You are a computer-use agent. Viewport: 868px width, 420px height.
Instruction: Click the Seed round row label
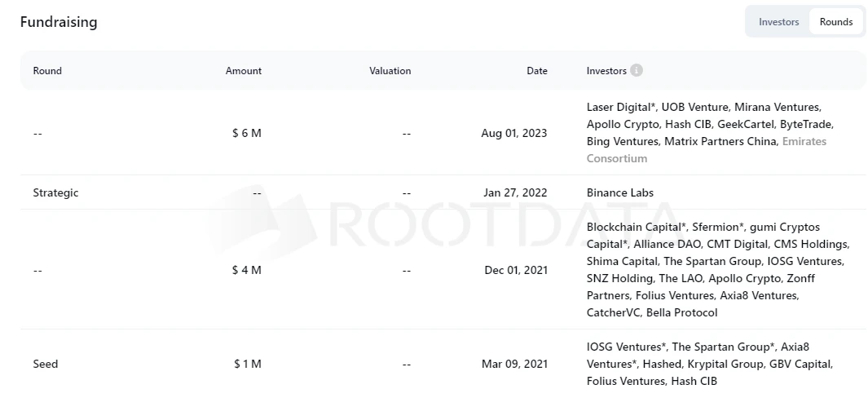(x=46, y=364)
